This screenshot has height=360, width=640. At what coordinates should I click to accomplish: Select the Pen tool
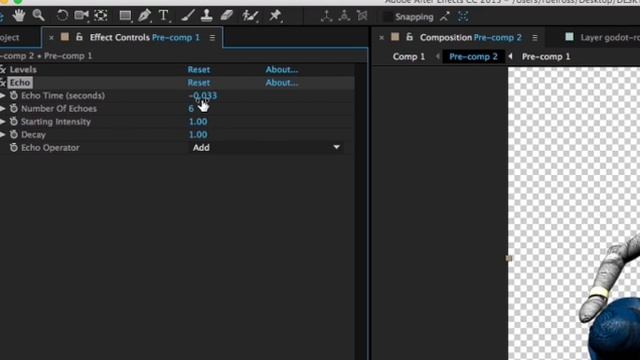[144, 16]
